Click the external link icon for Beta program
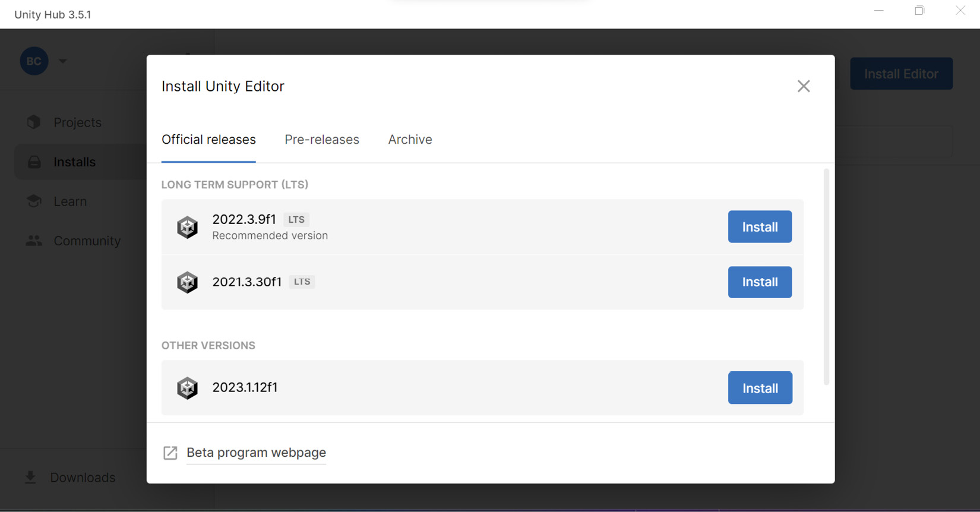This screenshot has width=980, height=512. coord(170,453)
